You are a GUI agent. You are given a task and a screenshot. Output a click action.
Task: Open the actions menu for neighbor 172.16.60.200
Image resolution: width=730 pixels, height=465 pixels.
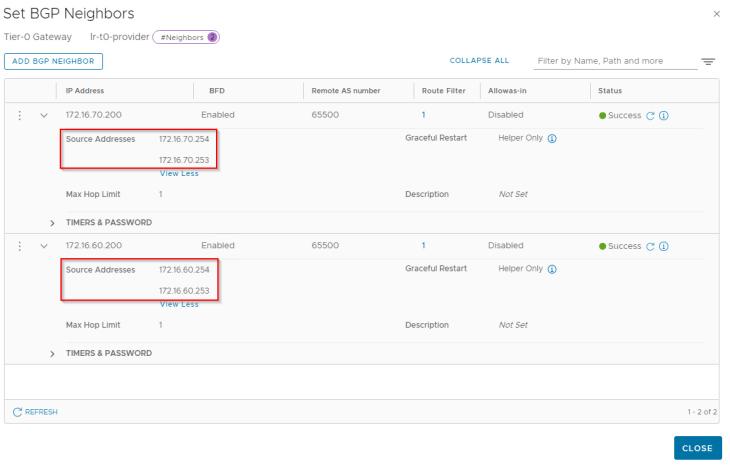20,246
